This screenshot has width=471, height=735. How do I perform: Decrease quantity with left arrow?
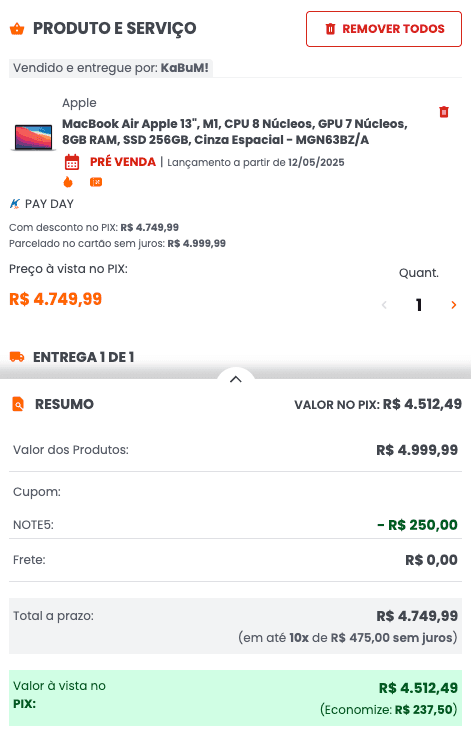(384, 305)
